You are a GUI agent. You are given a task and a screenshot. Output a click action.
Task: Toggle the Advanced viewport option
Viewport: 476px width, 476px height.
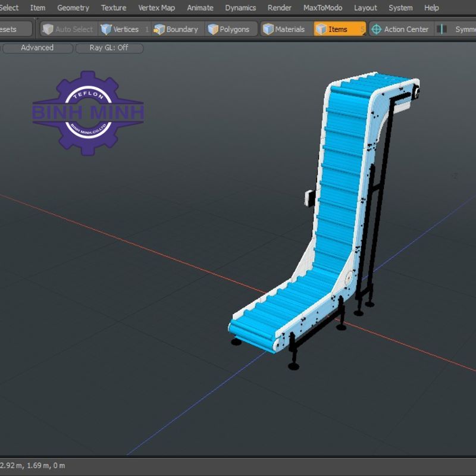click(37, 48)
